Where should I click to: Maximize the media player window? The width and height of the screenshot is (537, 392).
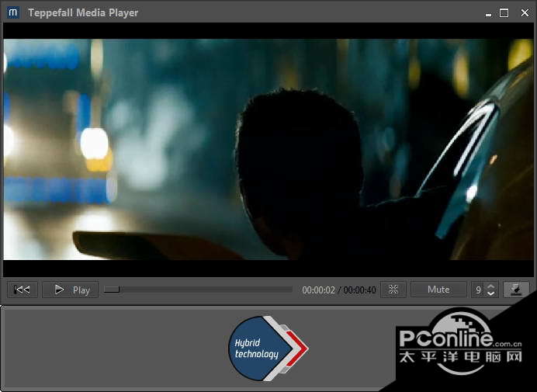(504, 13)
